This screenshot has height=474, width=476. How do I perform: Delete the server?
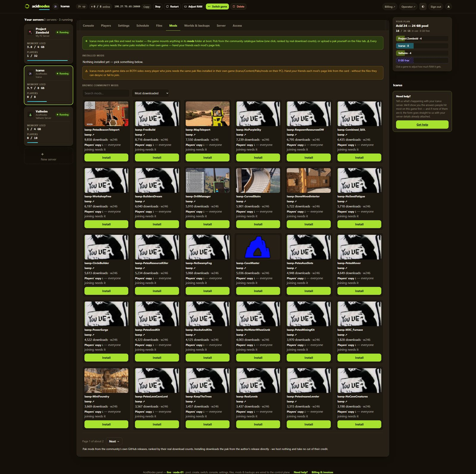pos(238,7)
